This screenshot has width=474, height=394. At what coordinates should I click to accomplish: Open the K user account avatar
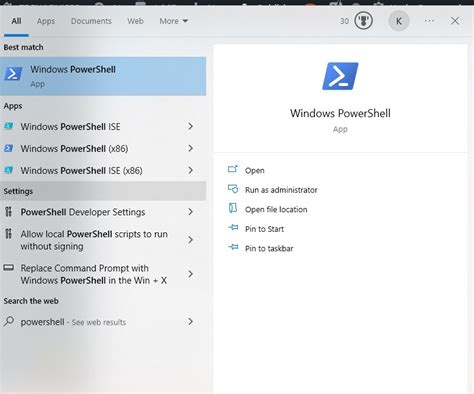[x=399, y=21]
